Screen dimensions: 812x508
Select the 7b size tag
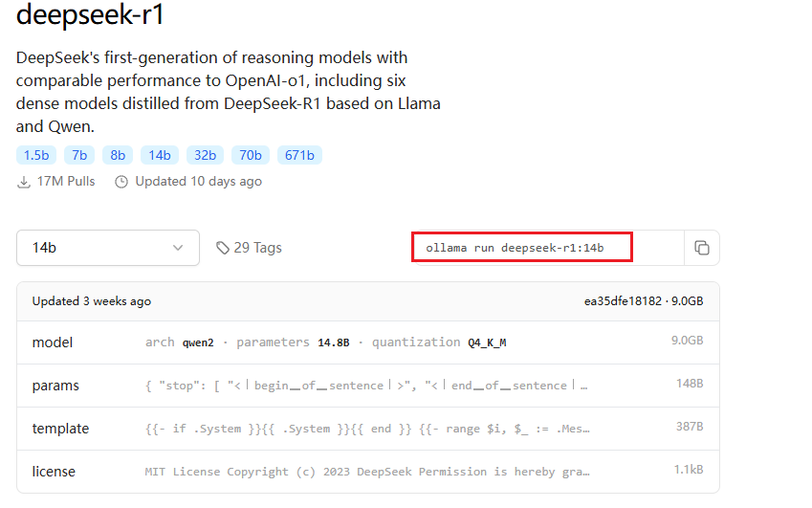[x=79, y=155]
